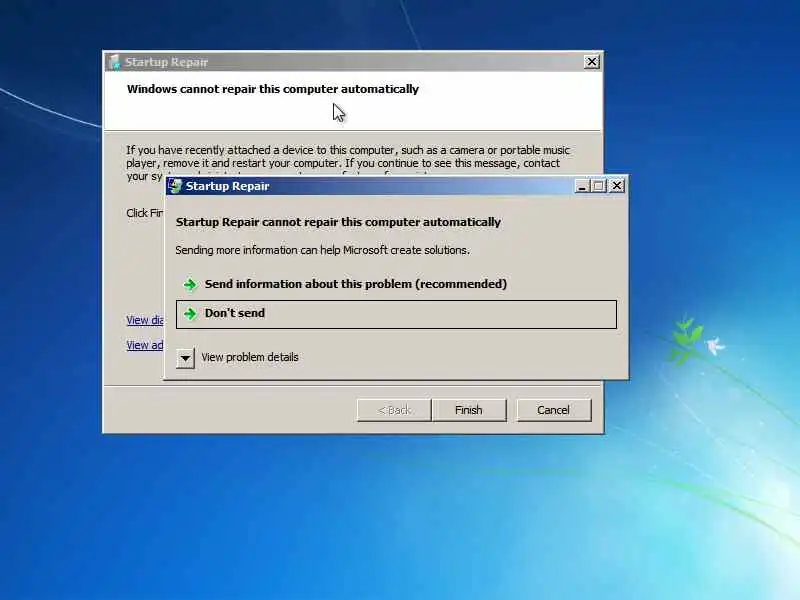This screenshot has height=600, width=800.
Task: Close the front Startup Repair dialog
Action: (616, 186)
